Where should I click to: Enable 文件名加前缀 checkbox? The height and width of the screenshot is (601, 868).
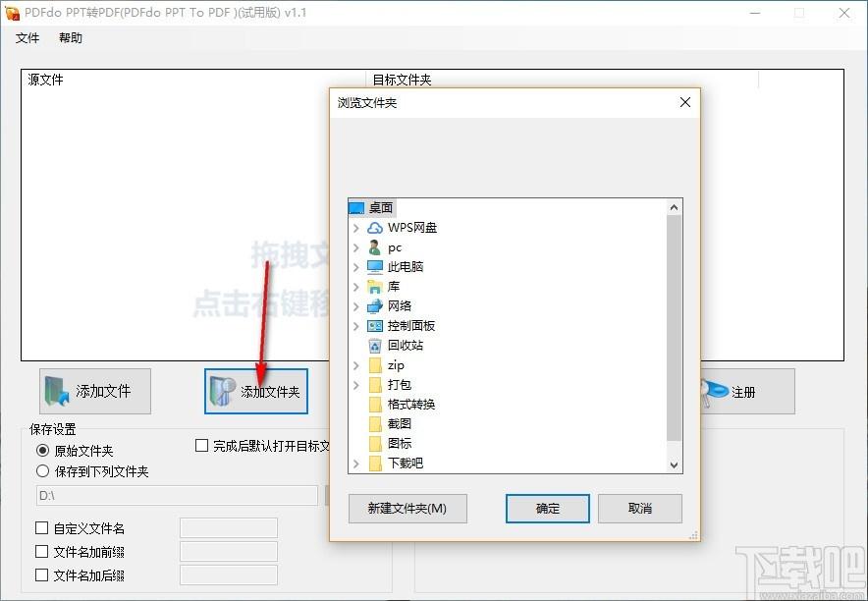[x=41, y=551]
